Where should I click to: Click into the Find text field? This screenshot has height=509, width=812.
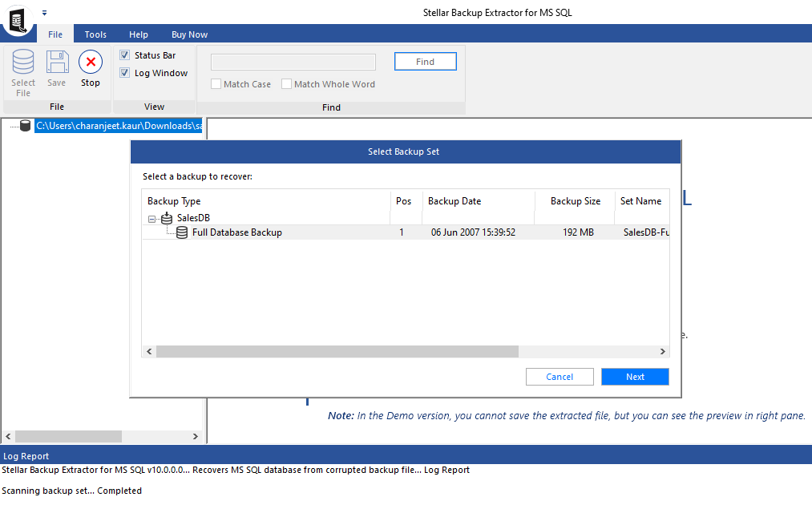tap(293, 63)
